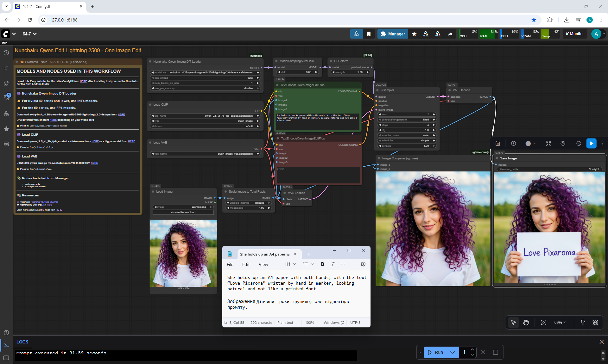Screen dimensions: 608x364
Task: Click the bookmark icon in top toolbar
Action: (369, 34)
